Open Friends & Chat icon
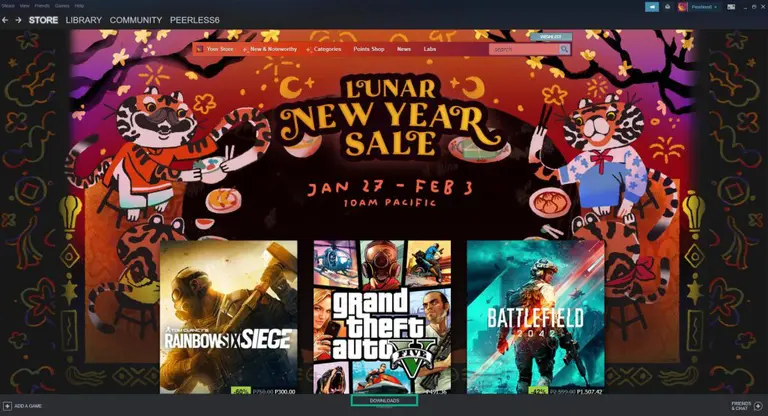The height and width of the screenshot is (416, 768). point(758,406)
